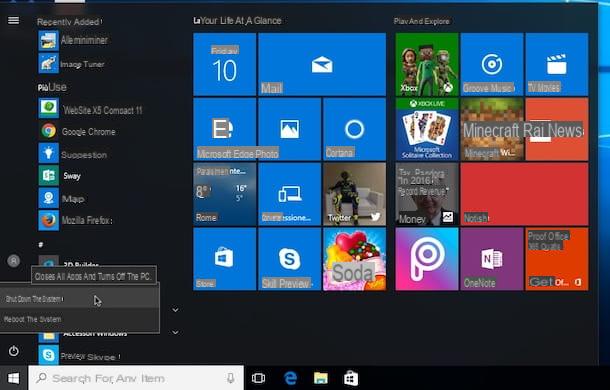
Task: Open the Twitter tile
Action: 354,194
